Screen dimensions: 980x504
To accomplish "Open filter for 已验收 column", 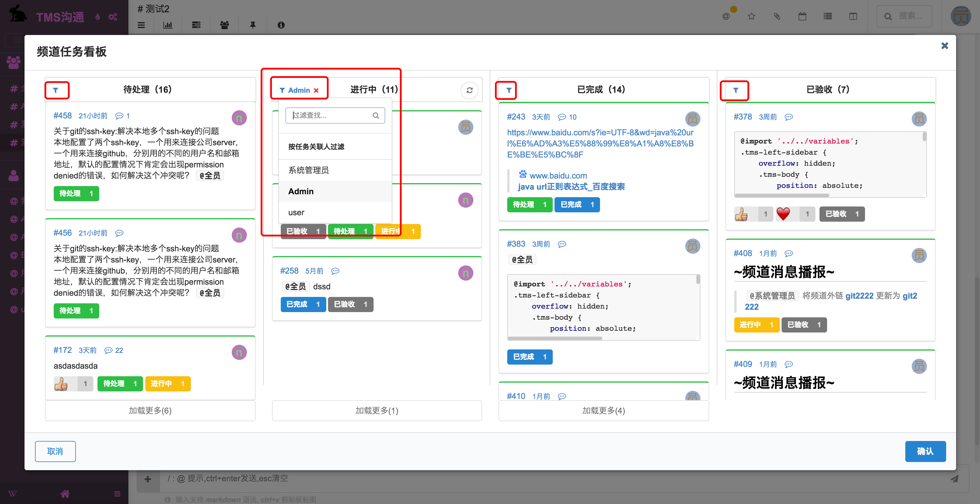I will tap(735, 90).
